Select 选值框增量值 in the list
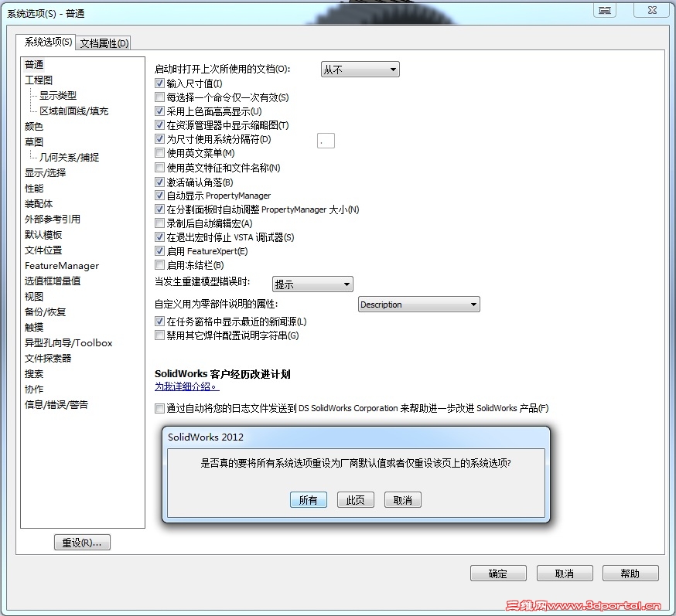This screenshot has height=616, width=676. tap(52, 281)
